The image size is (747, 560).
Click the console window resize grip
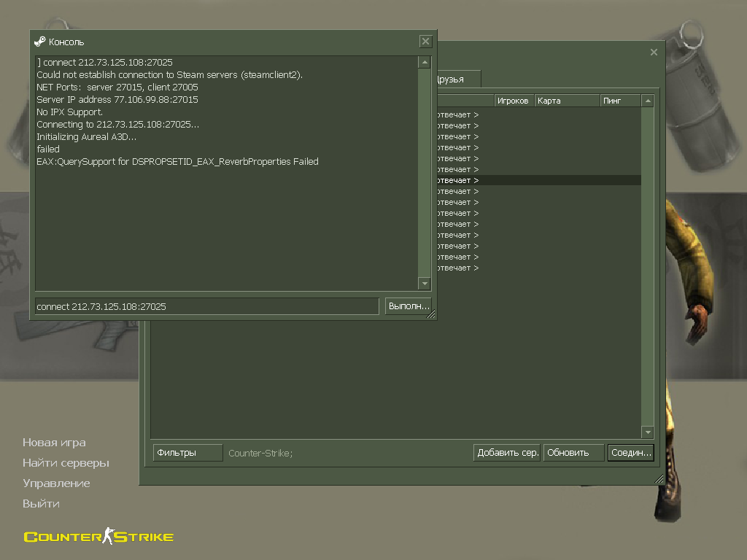click(x=431, y=314)
